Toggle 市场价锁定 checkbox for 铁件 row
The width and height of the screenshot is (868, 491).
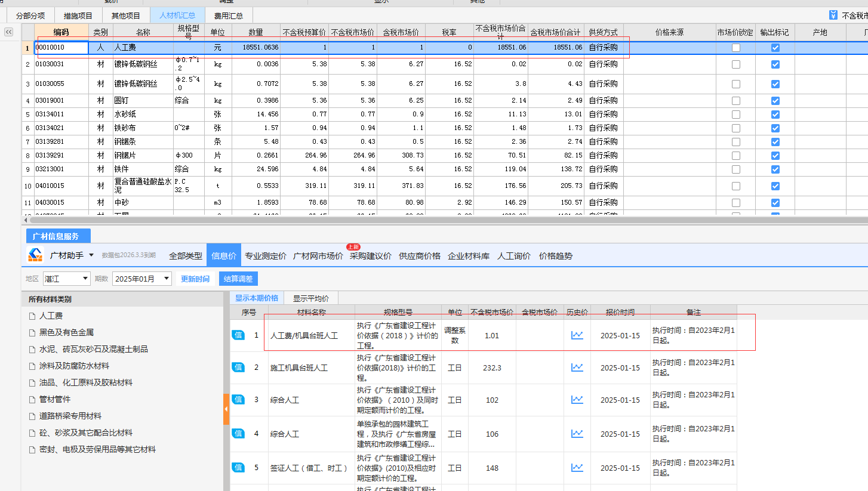click(736, 169)
